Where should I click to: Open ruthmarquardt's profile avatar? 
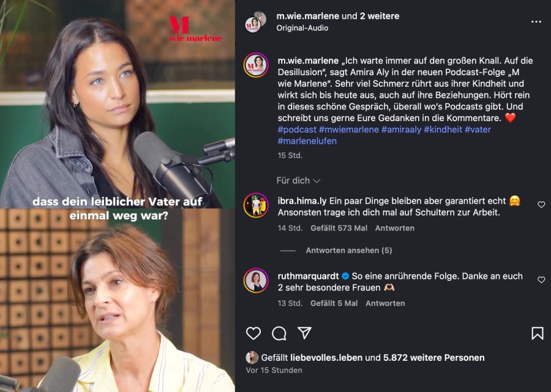[256, 280]
